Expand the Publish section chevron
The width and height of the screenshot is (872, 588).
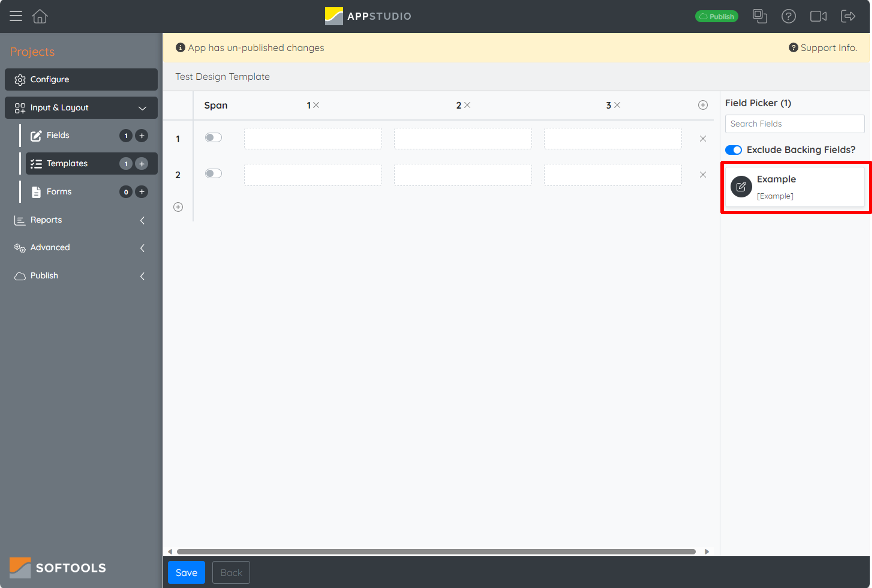(x=143, y=276)
